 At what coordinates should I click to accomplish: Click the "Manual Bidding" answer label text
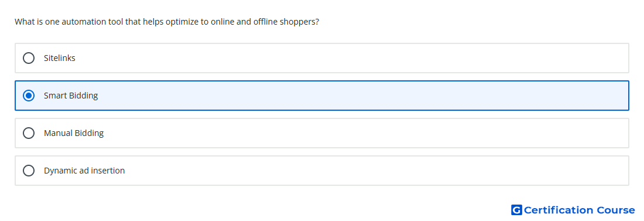74,133
